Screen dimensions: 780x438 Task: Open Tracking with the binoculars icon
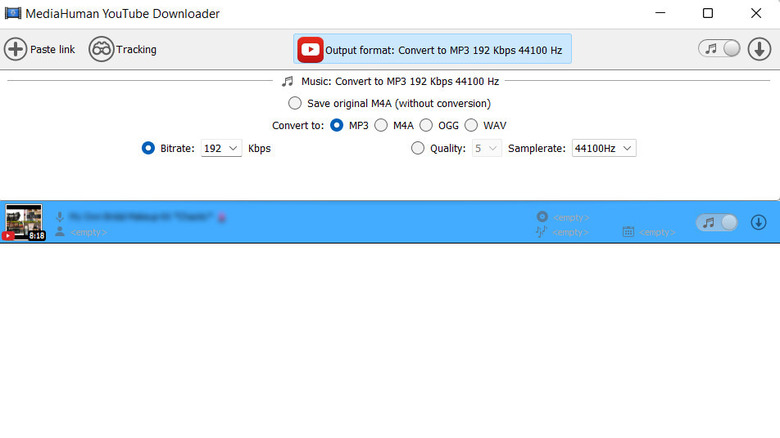(101, 49)
